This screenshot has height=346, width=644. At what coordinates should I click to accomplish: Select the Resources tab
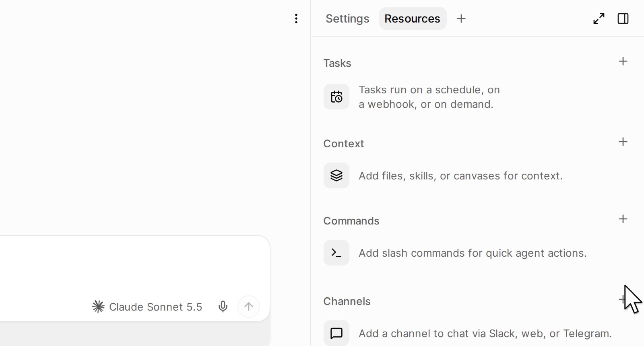coord(413,19)
